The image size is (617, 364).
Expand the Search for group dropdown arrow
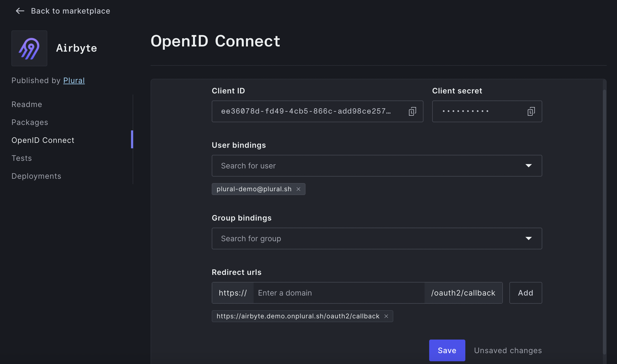(528, 239)
